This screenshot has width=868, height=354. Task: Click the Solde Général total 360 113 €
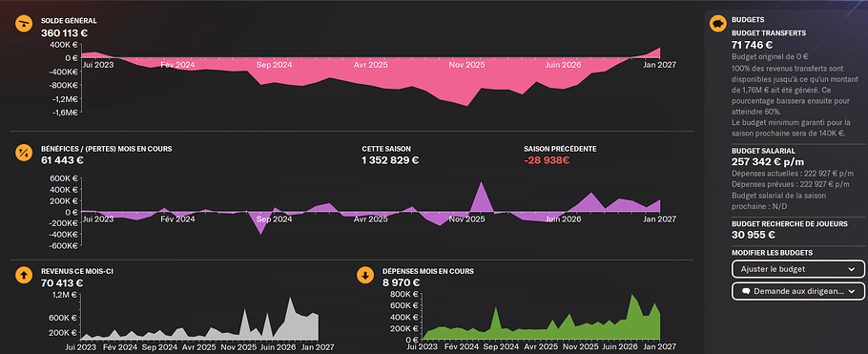[x=64, y=32]
